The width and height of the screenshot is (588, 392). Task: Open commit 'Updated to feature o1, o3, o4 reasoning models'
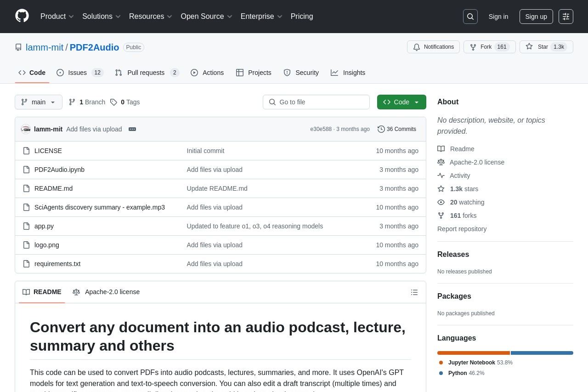tap(255, 226)
